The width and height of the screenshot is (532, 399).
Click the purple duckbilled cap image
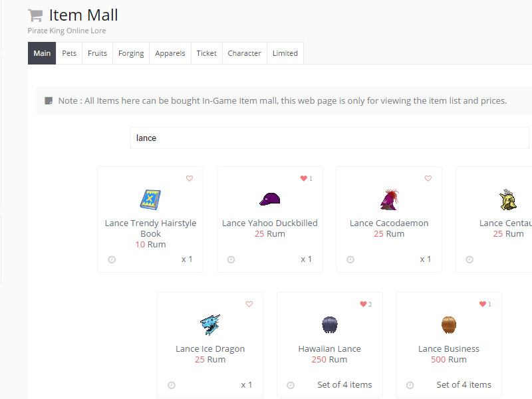tap(270, 199)
